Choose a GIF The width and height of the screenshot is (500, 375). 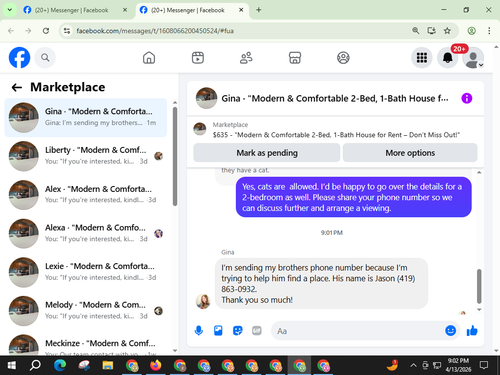tap(257, 331)
